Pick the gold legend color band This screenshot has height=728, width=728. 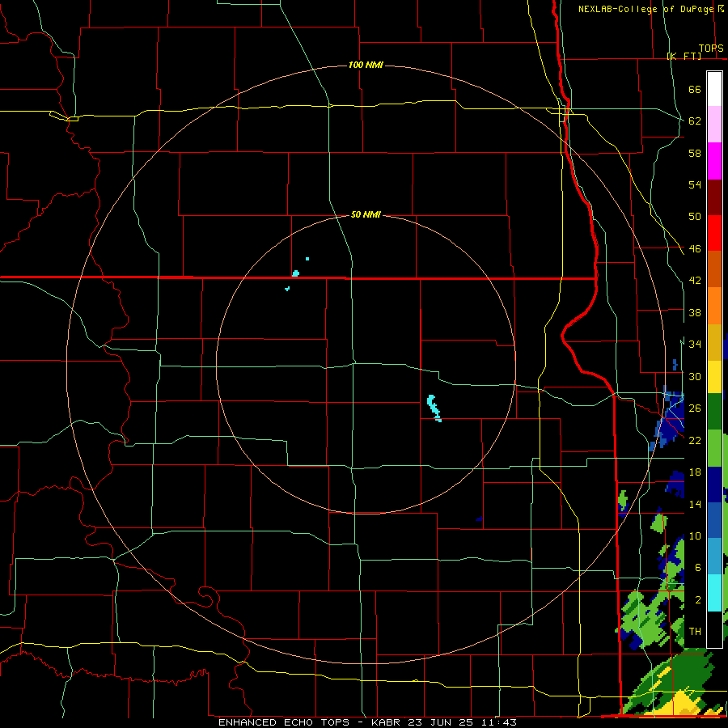click(714, 342)
